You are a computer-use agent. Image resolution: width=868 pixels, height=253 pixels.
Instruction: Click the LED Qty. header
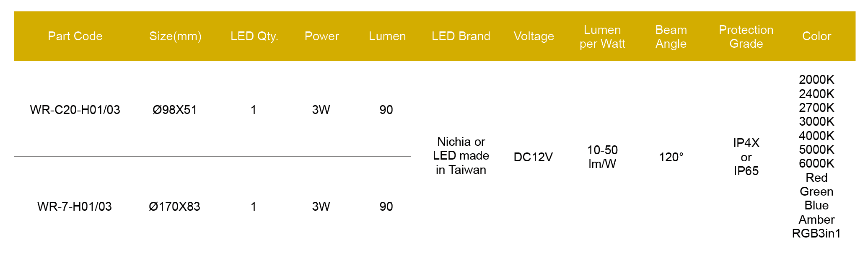[254, 36]
